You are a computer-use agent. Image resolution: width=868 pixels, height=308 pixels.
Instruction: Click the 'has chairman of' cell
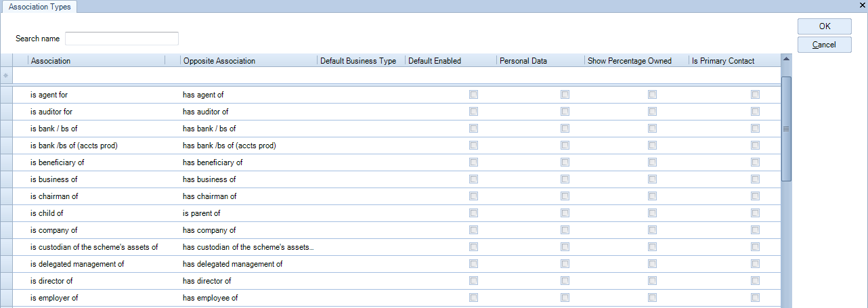248,196
